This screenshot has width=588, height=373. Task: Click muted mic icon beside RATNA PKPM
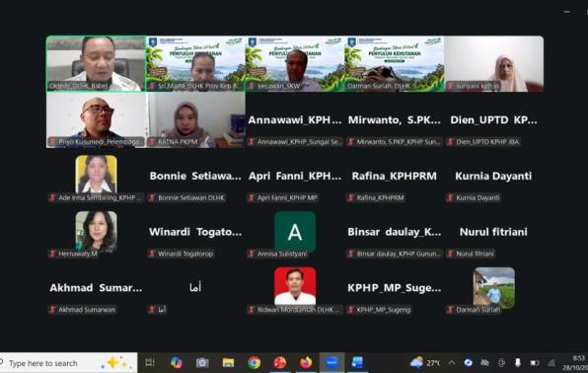coord(152,142)
